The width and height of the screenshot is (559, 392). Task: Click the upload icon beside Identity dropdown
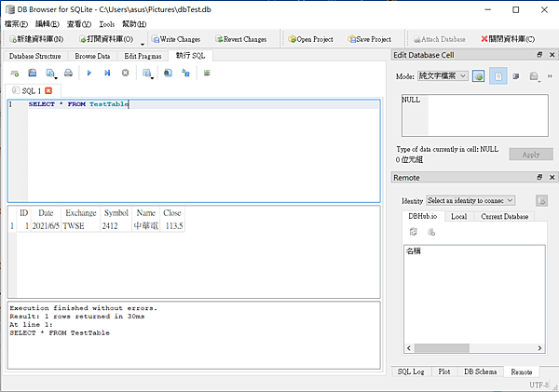point(541,200)
